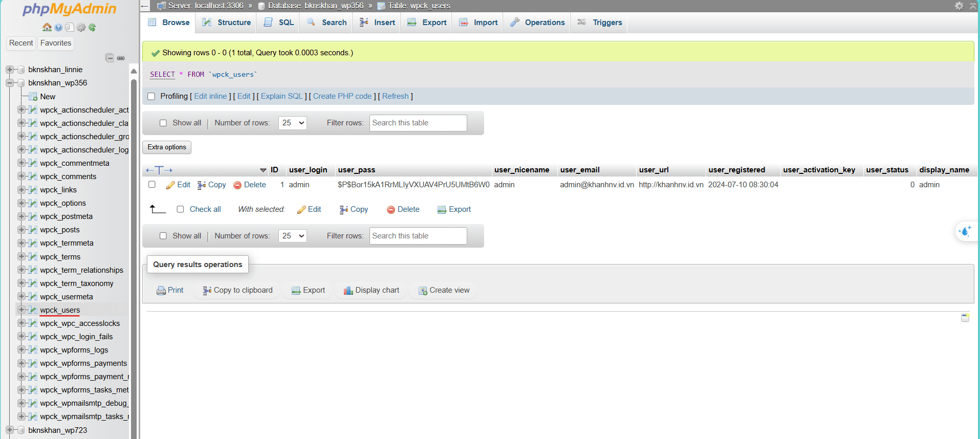Image resolution: width=980 pixels, height=439 pixels.
Task: Sort by user_registered column header
Action: coord(737,170)
